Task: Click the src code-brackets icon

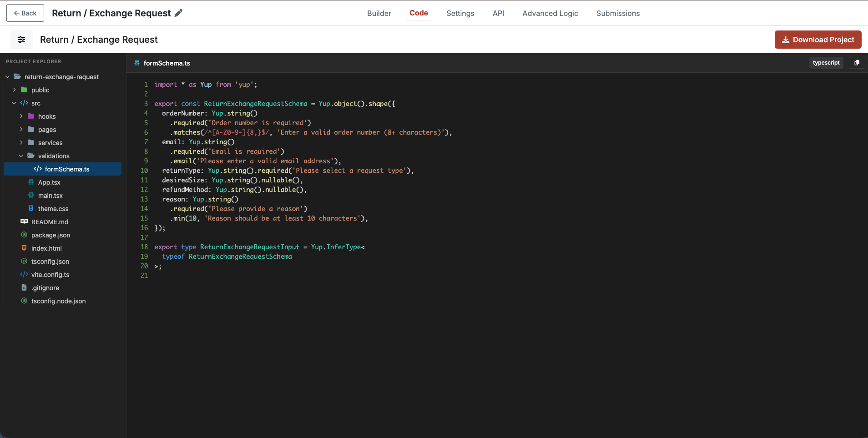Action: 24,103
